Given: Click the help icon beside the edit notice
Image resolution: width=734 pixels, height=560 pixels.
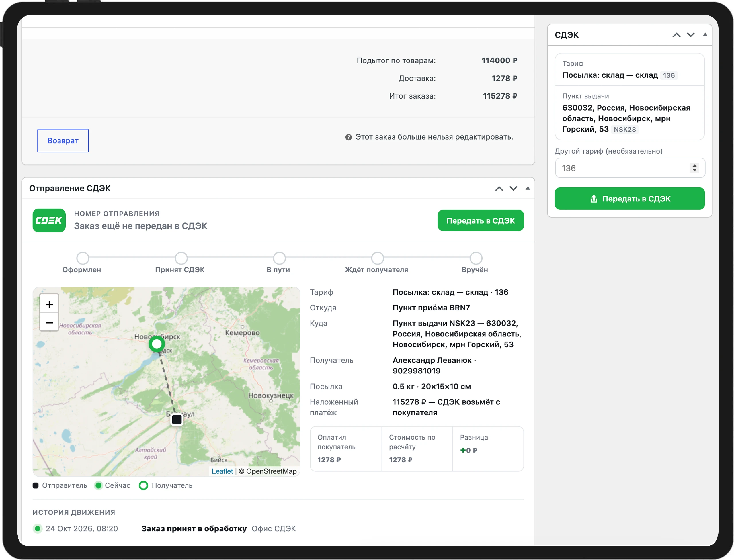Looking at the screenshot, I should (x=348, y=137).
